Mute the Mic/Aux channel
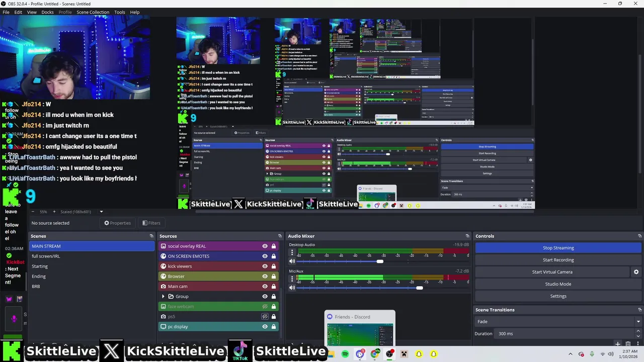Viewport: 644px width, 362px height. 292,288
